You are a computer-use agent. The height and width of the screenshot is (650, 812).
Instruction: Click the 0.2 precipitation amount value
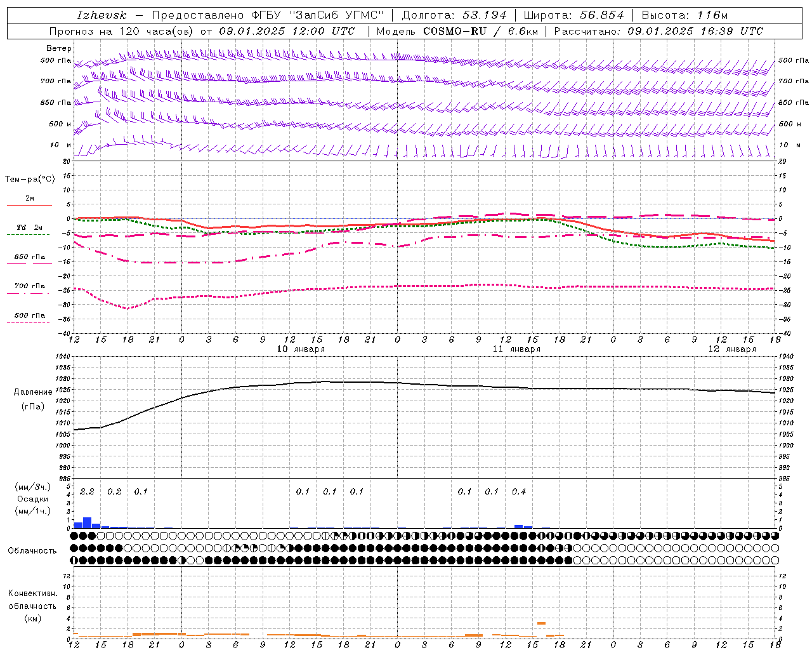click(x=114, y=492)
